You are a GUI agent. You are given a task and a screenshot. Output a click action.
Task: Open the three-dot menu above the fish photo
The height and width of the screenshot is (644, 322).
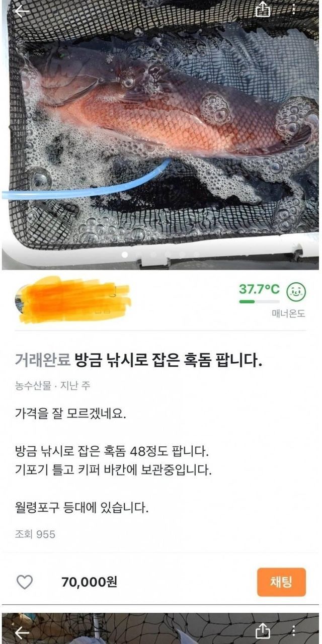294,10
